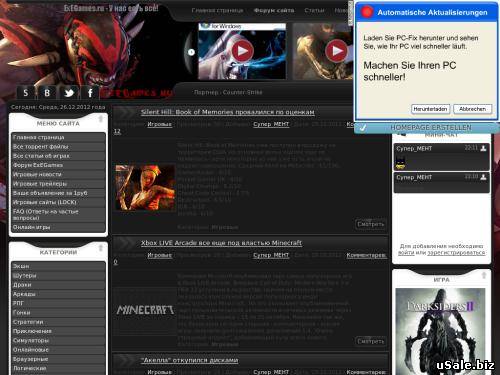Open the Minecraft logo thumbnail
The height and width of the screenshot is (375, 500).
145,310
